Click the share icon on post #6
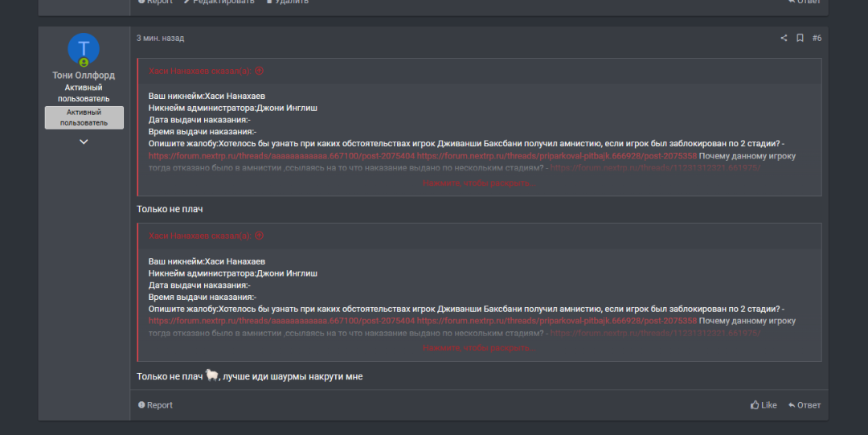This screenshot has height=435, width=868. coord(784,38)
